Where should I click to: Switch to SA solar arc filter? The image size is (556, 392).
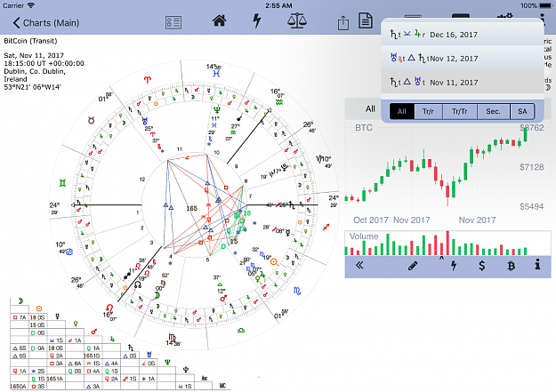tap(522, 111)
